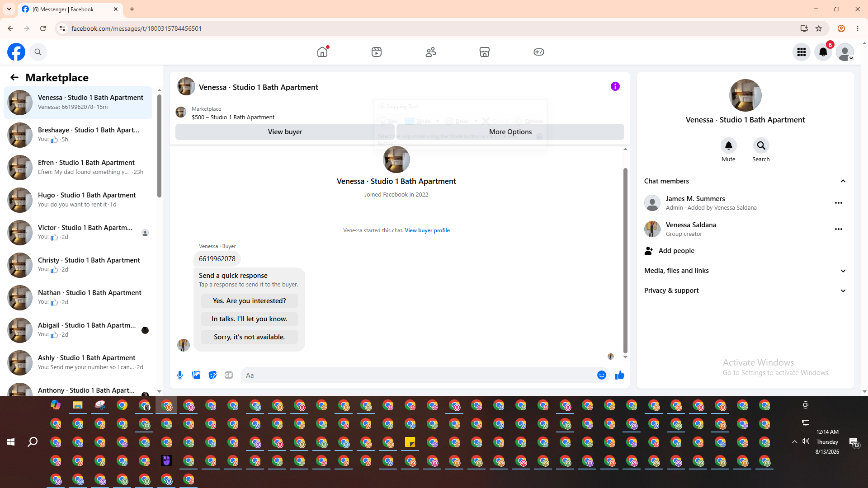Go to the Home feed icon
This screenshot has width=868, height=488.
[322, 52]
